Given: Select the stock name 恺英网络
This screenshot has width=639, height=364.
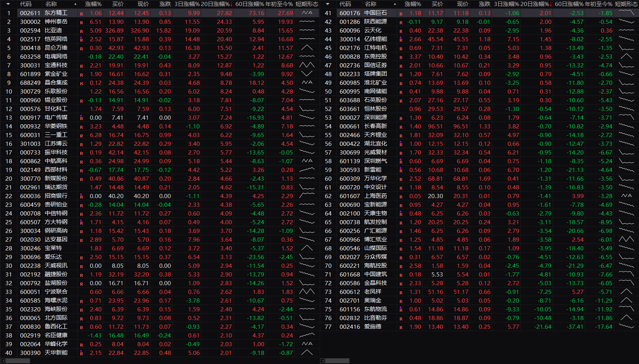Looking at the screenshot, I should tap(56, 39).
